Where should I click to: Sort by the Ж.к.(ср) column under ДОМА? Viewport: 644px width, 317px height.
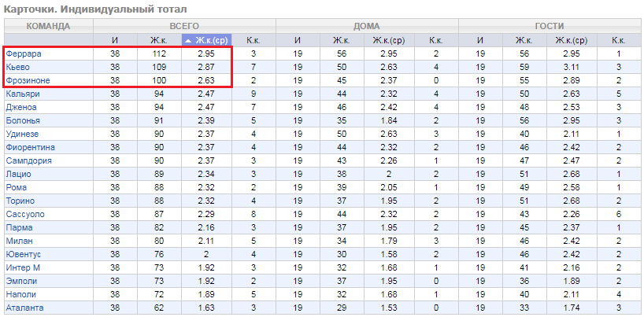[x=389, y=40]
